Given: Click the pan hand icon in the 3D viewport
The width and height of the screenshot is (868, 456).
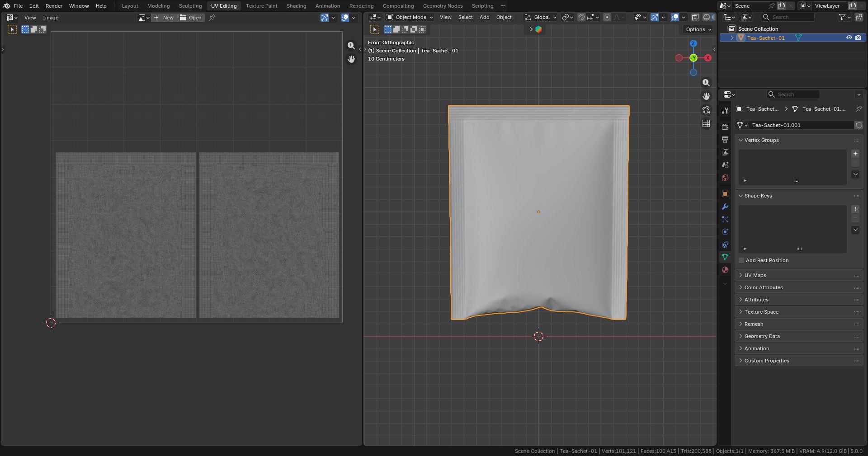Looking at the screenshot, I should tap(706, 96).
